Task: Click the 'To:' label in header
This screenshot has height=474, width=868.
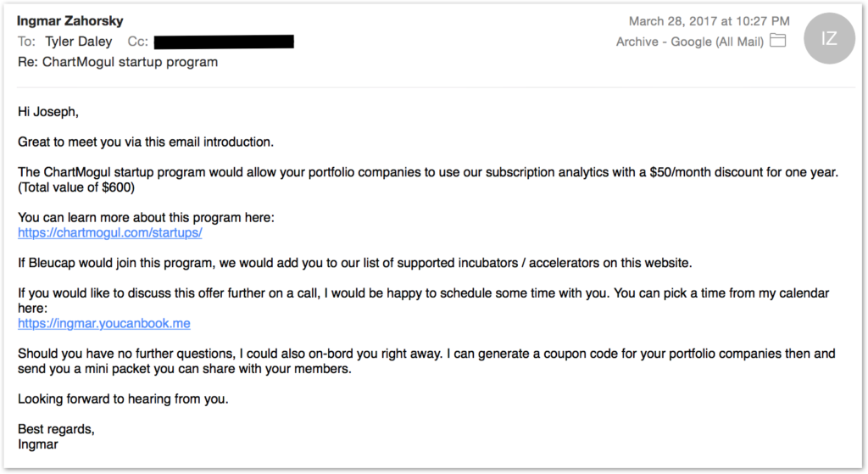Action: [26, 42]
